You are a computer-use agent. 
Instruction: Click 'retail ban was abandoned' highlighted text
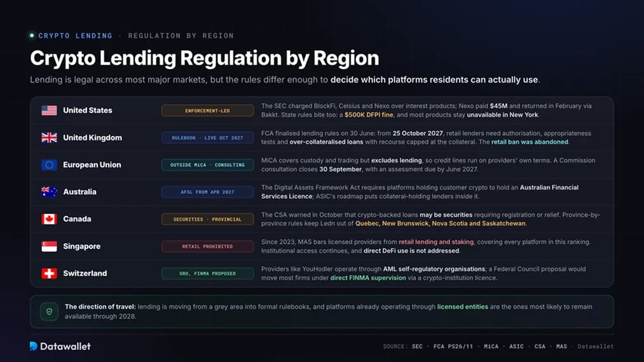(x=530, y=142)
